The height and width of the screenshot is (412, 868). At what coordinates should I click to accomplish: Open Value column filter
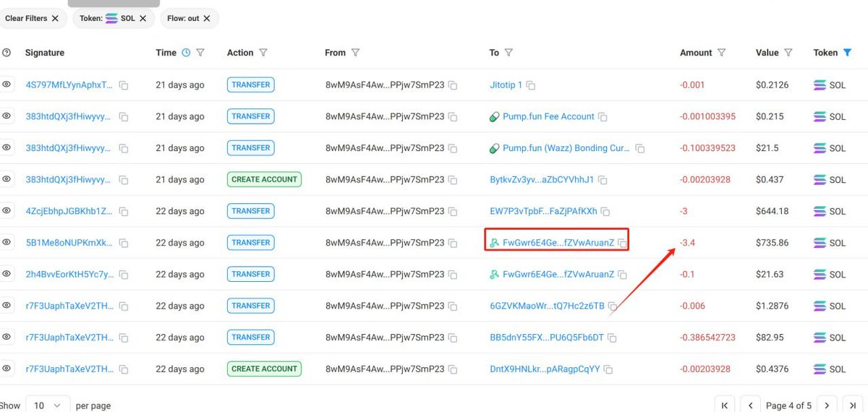click(x=788, y=53)
